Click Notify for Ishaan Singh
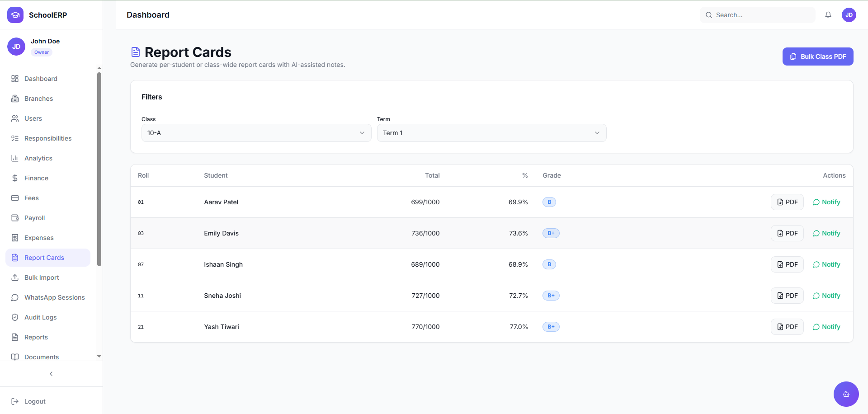The image size is (868, 414). point(826,264)
